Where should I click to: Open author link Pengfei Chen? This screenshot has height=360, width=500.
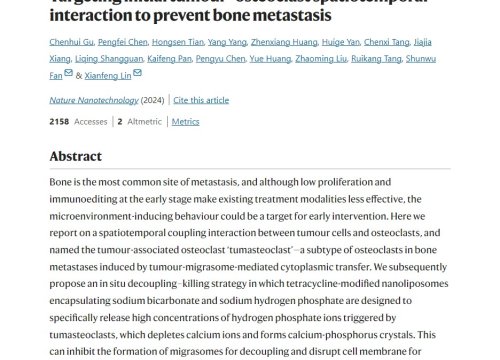(x=123, y=42)
